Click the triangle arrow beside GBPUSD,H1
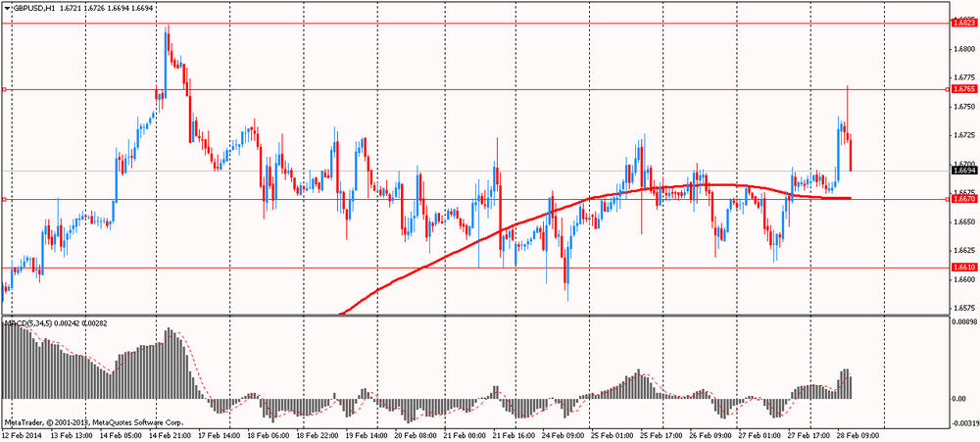The height and width of the screenshot is (442, 980). (6, 7)
